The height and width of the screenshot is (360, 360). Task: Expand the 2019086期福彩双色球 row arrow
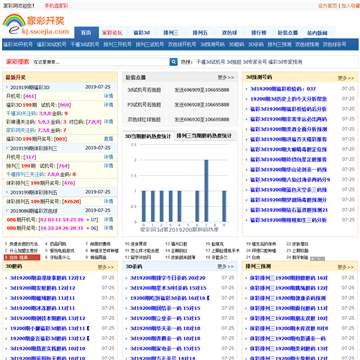[7, 211]
